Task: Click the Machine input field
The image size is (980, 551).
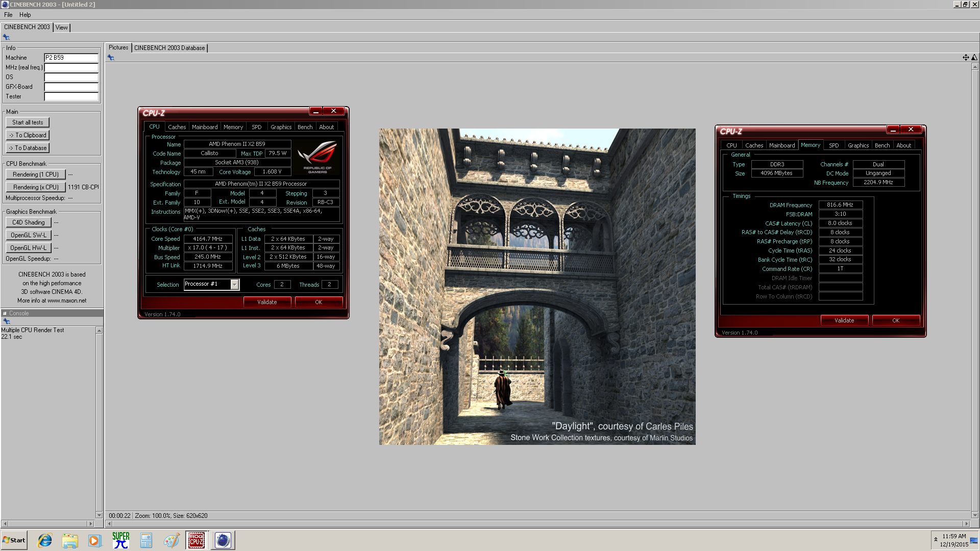Action: (x=71, y=58)
